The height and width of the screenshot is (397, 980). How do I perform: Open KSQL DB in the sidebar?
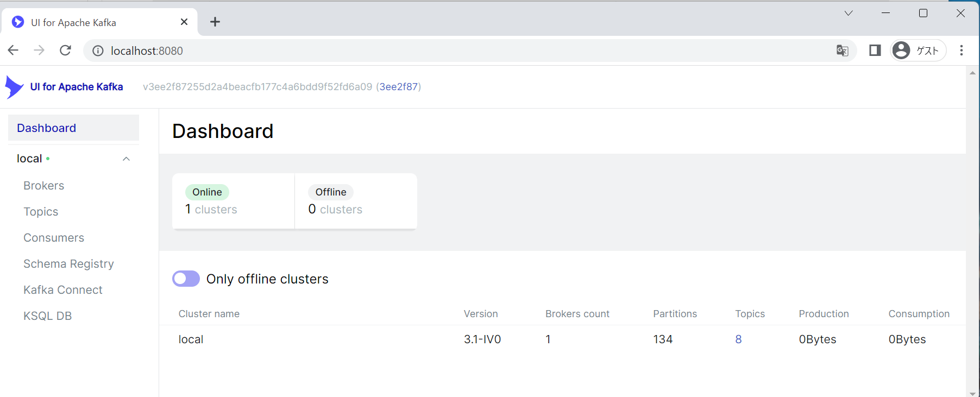[48, 316]
